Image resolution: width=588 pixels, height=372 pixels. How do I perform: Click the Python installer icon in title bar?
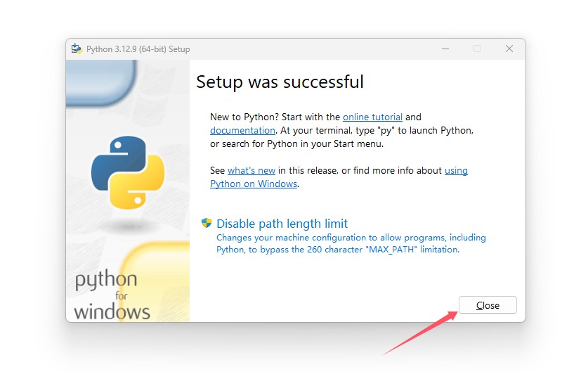(77, 49)
